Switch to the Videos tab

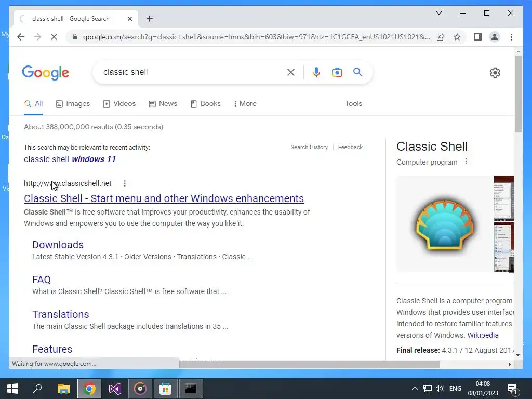point(119,104)
